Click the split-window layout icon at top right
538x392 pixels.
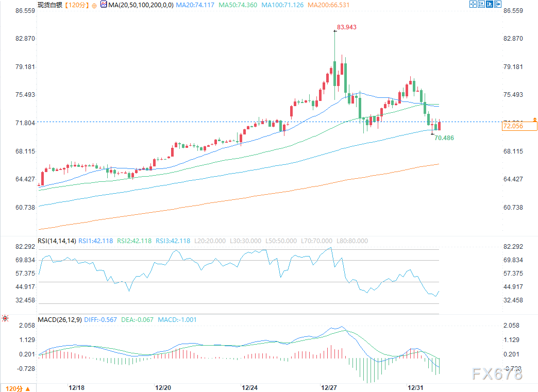tap(481, 5)
